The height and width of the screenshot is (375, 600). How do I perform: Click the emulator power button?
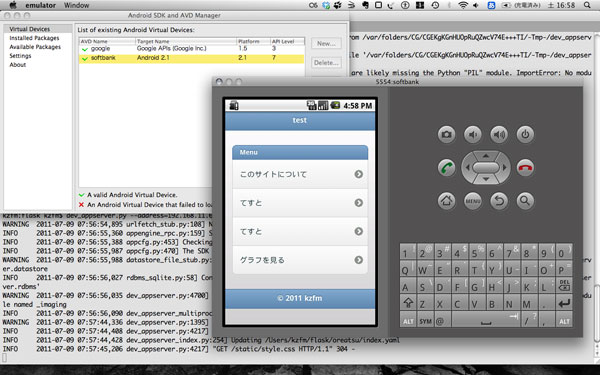525,134
